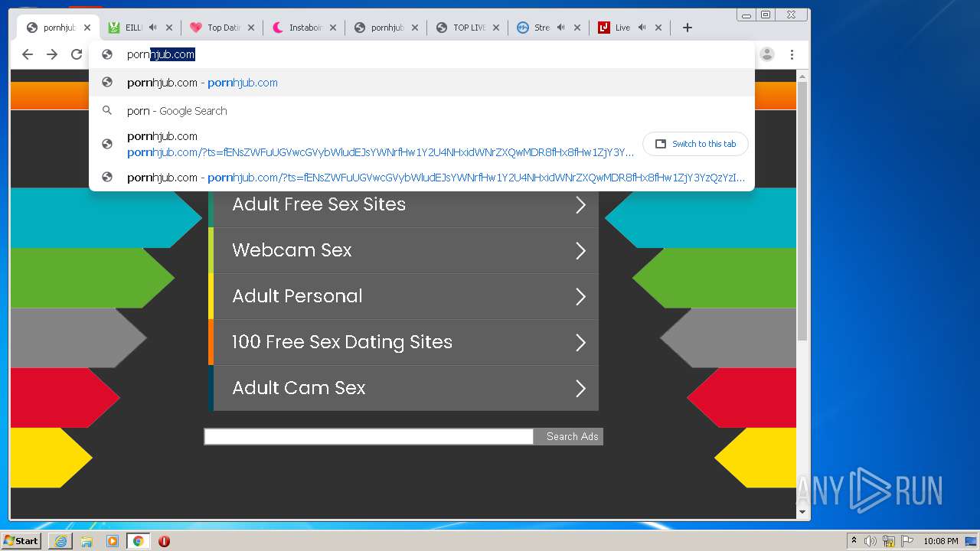The width and height of the screenshot is (980, 551).
Task: Click the red Opera taskbar icon
Action: (164, 541)
